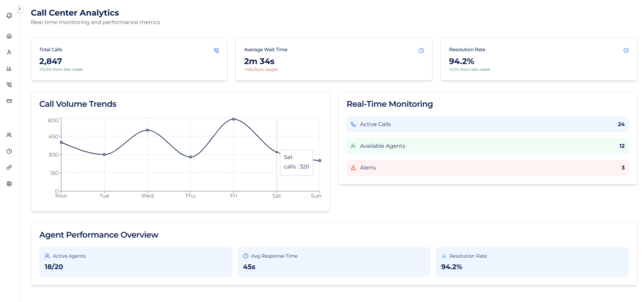Click the clock icon on Average Wait Time card
644x302 pixels.
[421, 51]
